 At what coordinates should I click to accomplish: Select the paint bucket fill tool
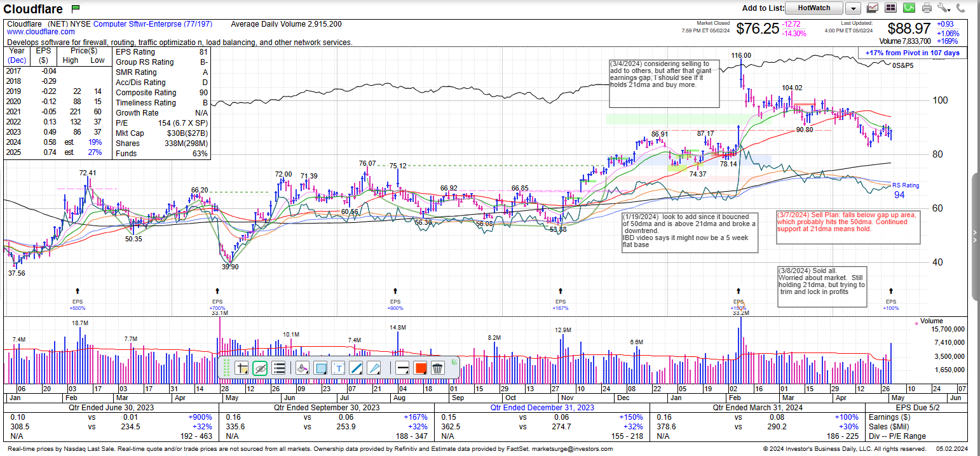(303, 368)
